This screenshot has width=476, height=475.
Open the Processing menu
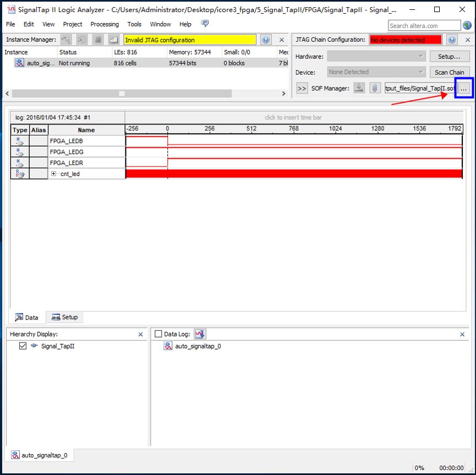coord(105,24)
